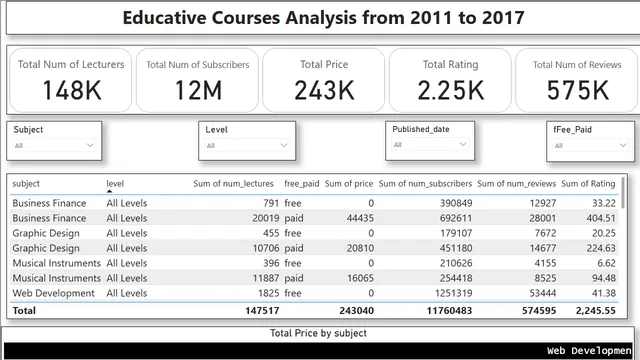
Task: Click the rating value 6.62
Action: coord(606,263)
